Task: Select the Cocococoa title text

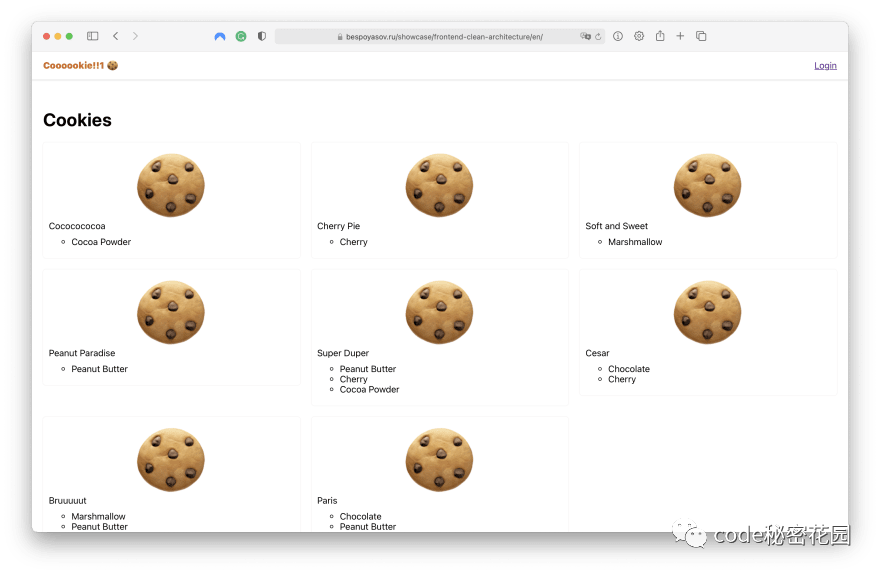Action: [x=77, y=226]
